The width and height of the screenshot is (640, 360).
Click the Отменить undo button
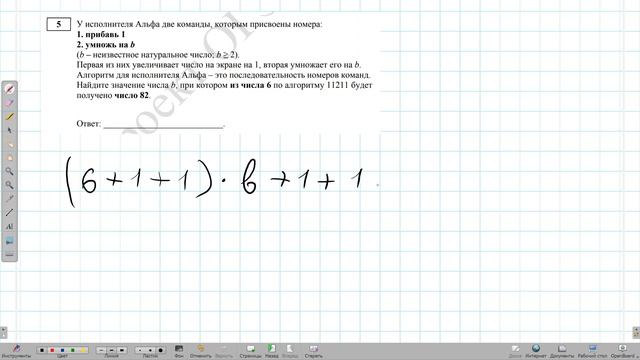200,351
